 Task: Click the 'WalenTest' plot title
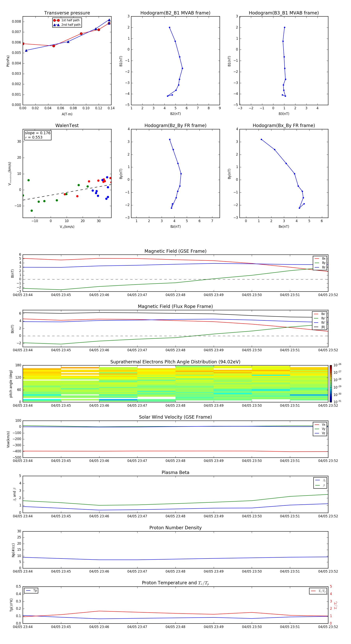coord(67,125)
